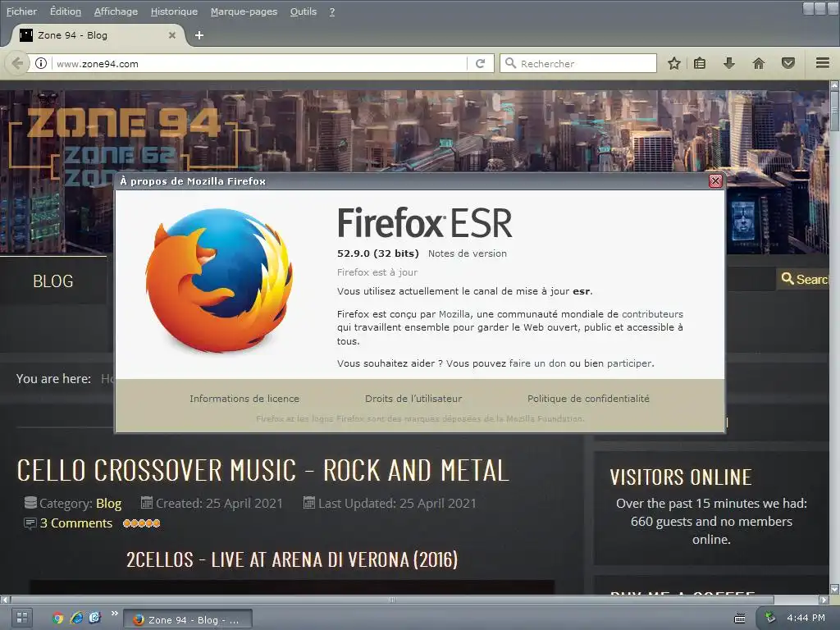Open the 3 Comments link

tap(76, 523)
